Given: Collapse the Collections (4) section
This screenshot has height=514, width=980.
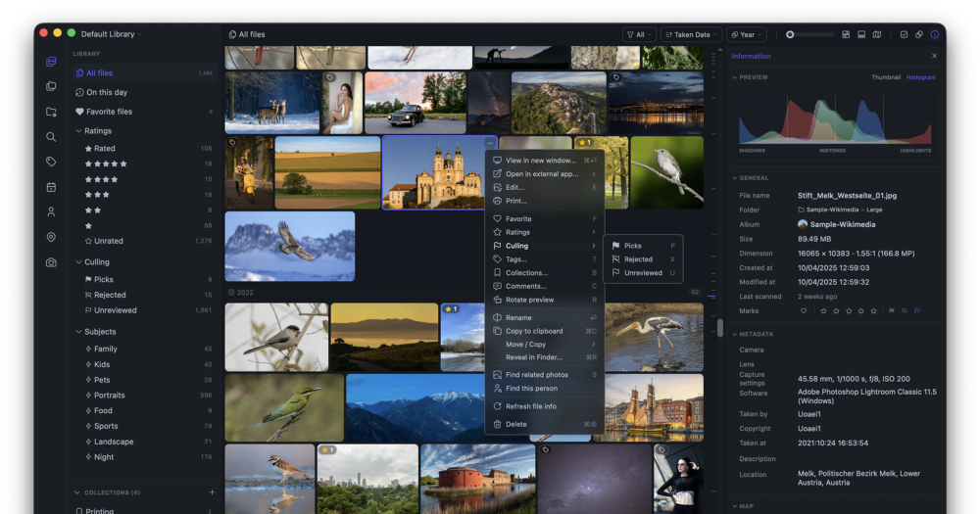Looking at the screenshot, I should (x=77, y=492).
